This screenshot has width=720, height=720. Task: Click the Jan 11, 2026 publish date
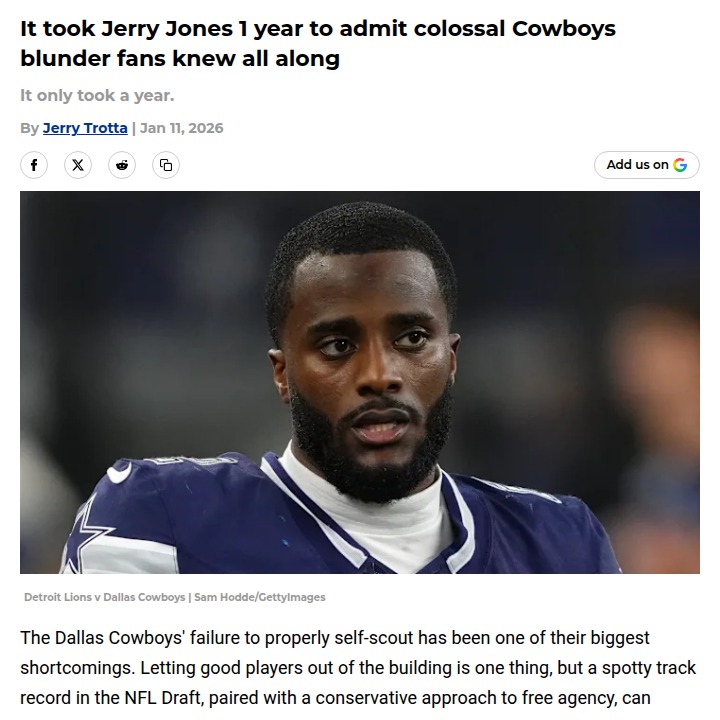pyautogui.click(x=181, y=128)
